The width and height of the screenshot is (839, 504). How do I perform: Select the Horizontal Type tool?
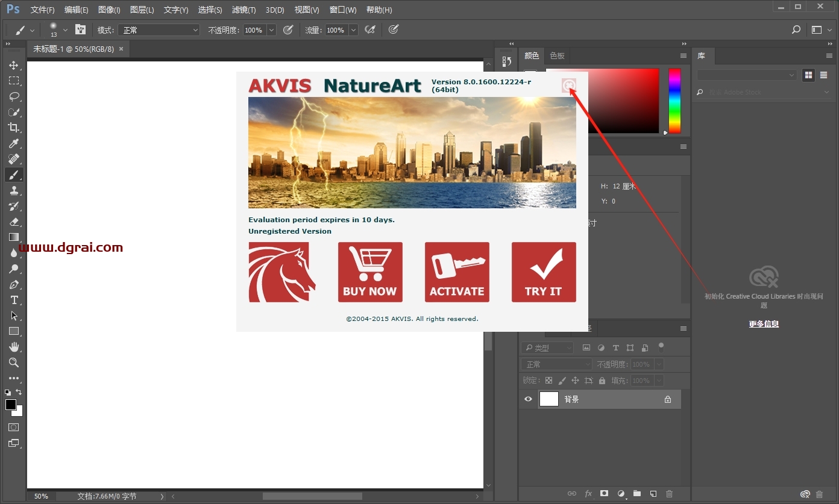pos(13,300)
